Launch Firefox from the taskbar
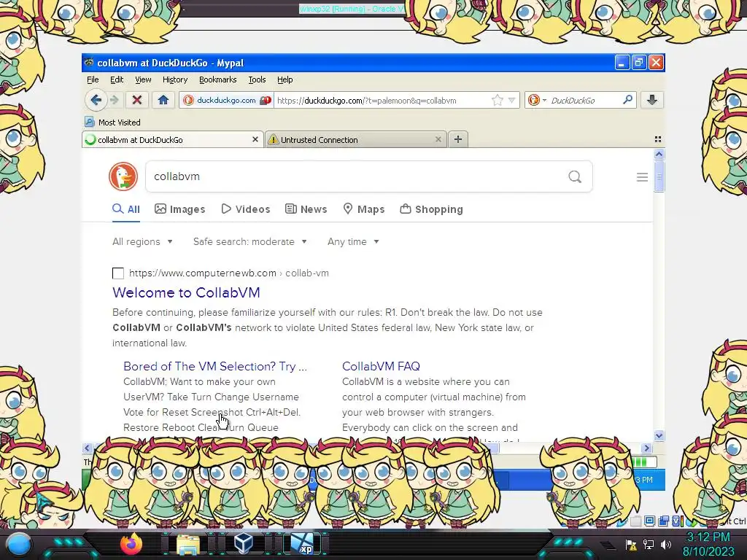Viewport: 747px width, 560px height. click(131, 544)
